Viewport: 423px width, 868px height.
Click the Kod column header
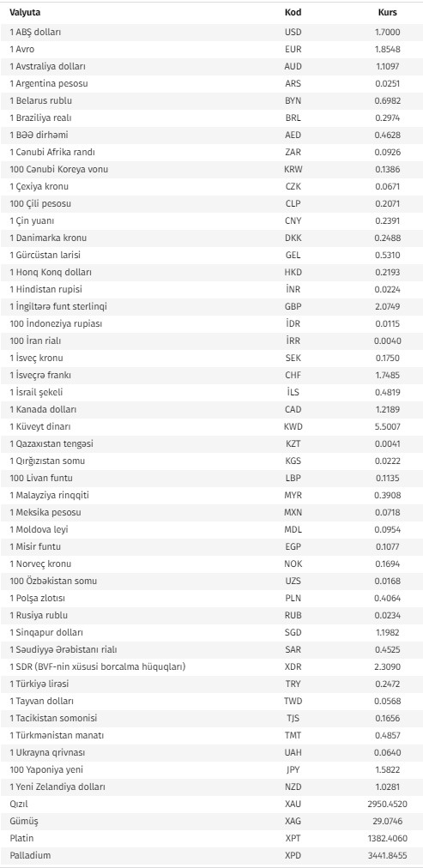tap(293, 13)
